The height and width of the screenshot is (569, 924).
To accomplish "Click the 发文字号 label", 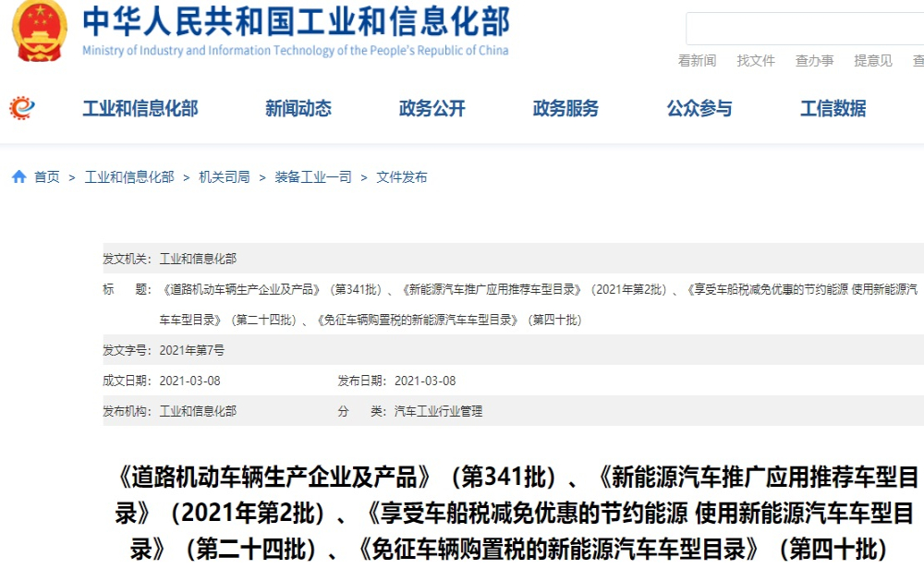I will pos(128,350).
